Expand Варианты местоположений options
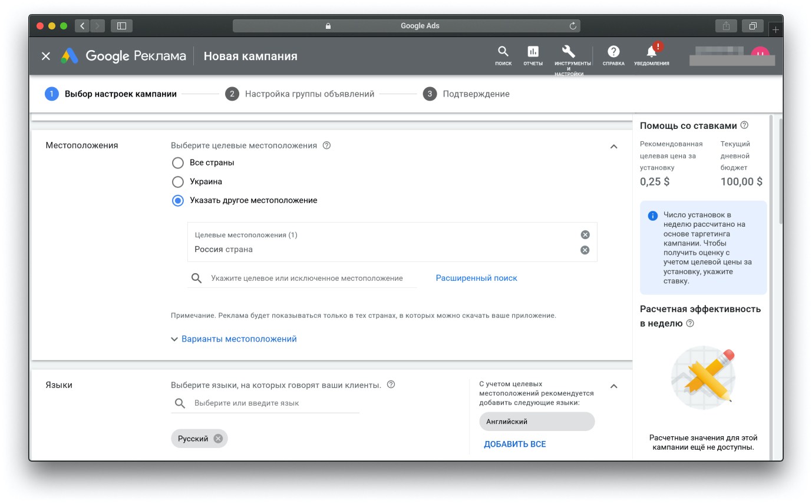Screen dimensions: 812x504 234,339
